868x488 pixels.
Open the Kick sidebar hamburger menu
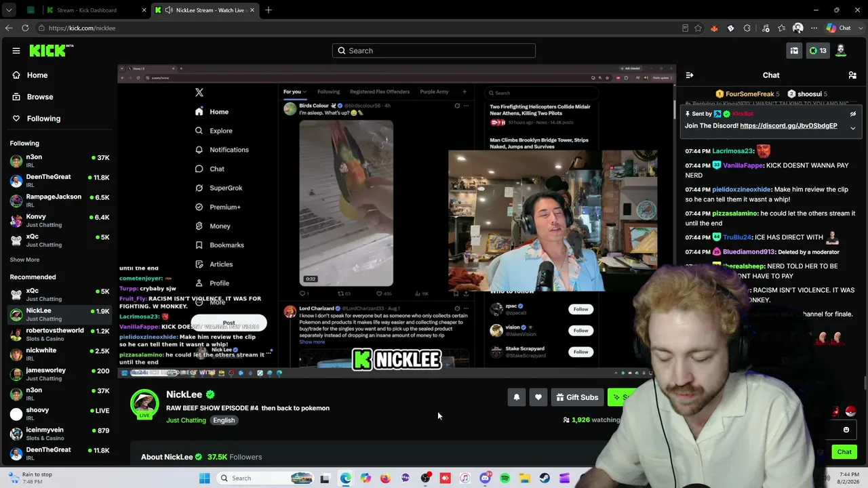16,50
